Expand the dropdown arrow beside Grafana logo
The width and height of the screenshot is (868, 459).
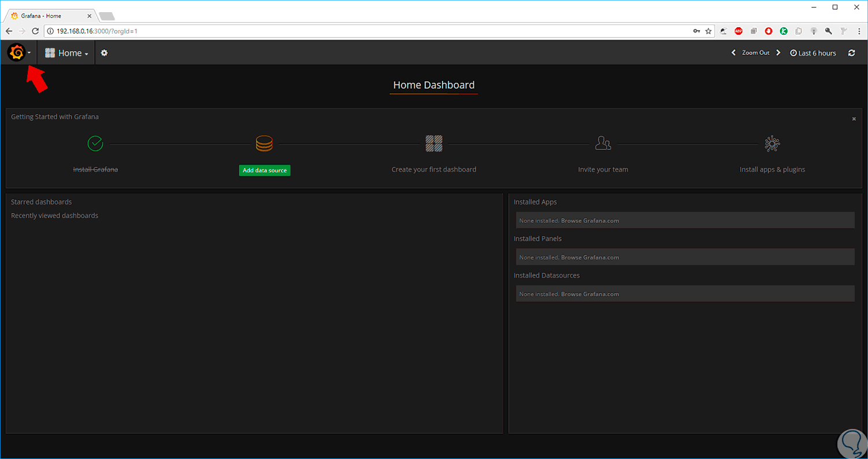[29, 53]
